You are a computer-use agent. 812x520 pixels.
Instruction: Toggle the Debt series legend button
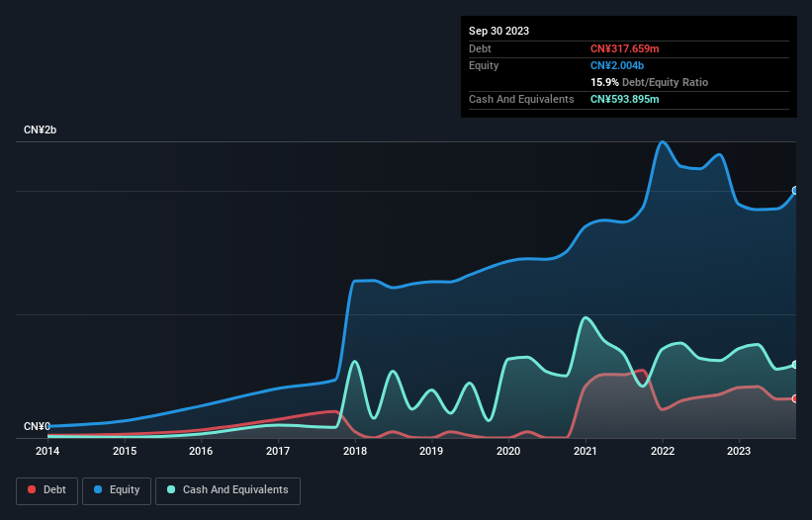(47, 490)
